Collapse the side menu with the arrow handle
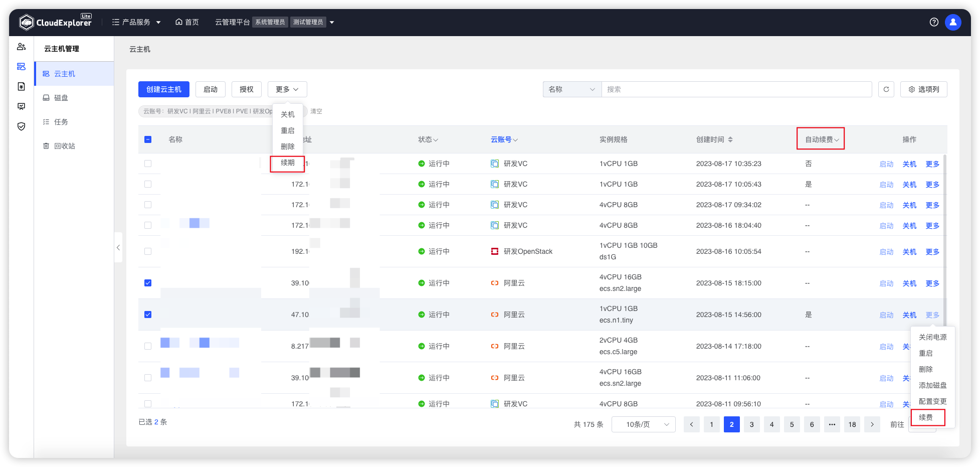Screen dimensions: 980x467 (118, 247)
